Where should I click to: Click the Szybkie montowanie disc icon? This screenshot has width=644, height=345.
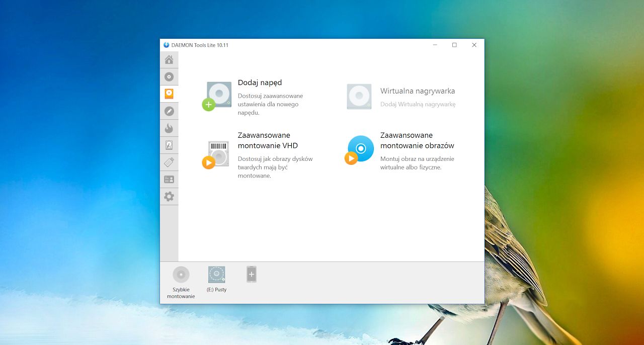(181, 275)
